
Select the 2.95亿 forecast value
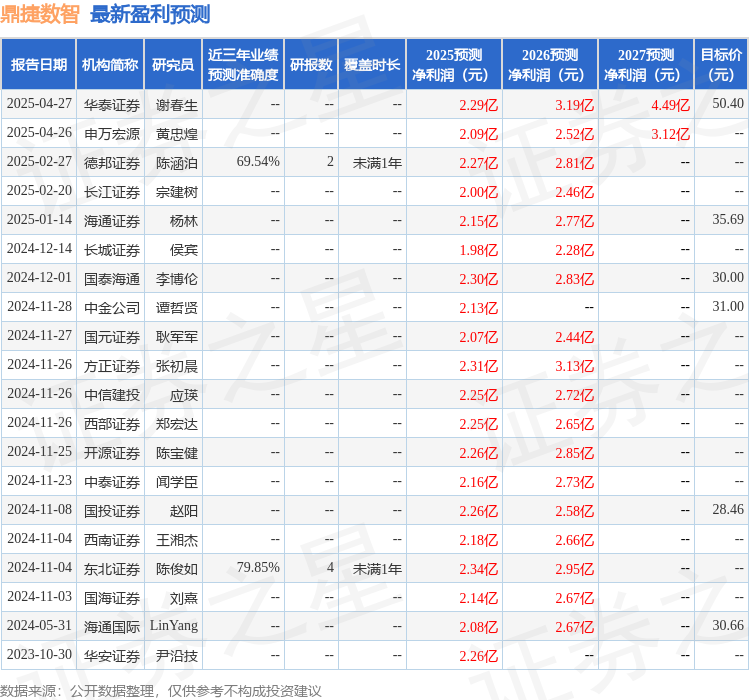tap(575, 570)
